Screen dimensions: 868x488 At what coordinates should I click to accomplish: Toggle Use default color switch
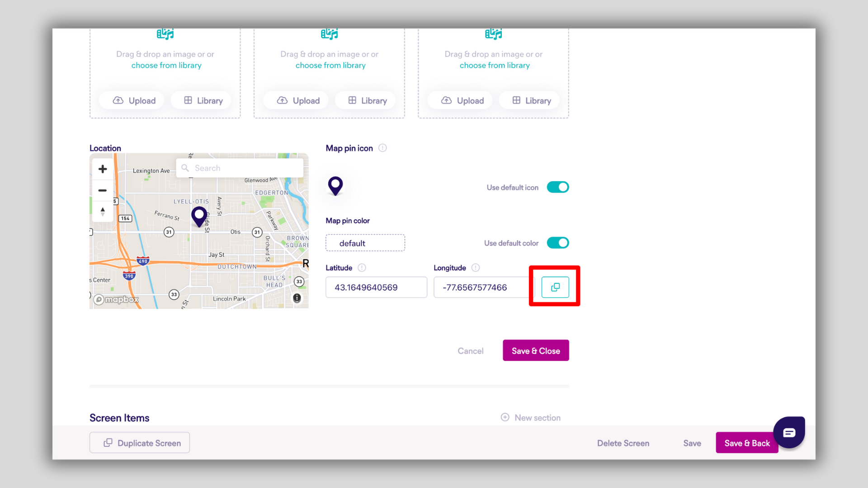click(557, 243)
